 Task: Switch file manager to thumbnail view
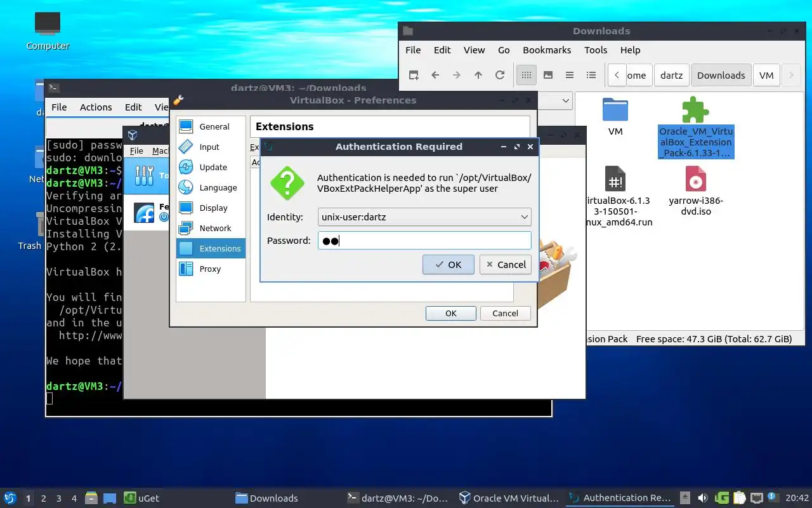(x=548, y=75)
